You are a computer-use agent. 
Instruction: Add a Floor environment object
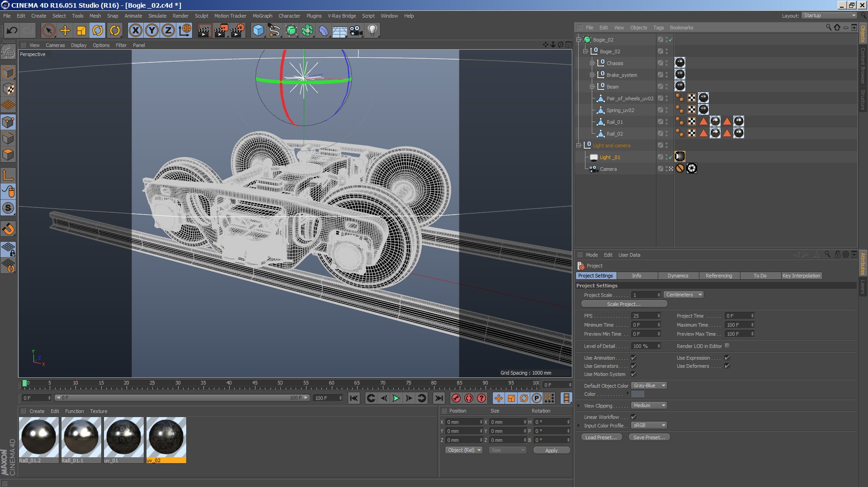pos(340,31)
